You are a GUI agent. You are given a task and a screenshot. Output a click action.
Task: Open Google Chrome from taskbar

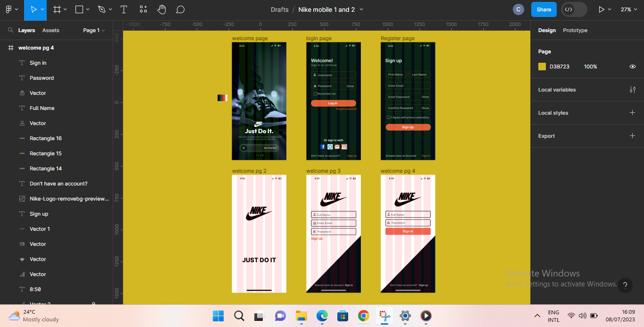[x=363, y=316]
